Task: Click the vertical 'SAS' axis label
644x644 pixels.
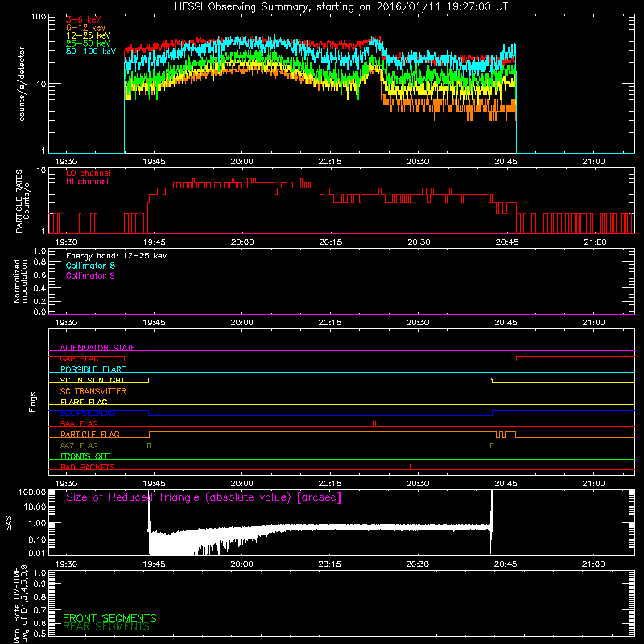Action: [9, 522]
